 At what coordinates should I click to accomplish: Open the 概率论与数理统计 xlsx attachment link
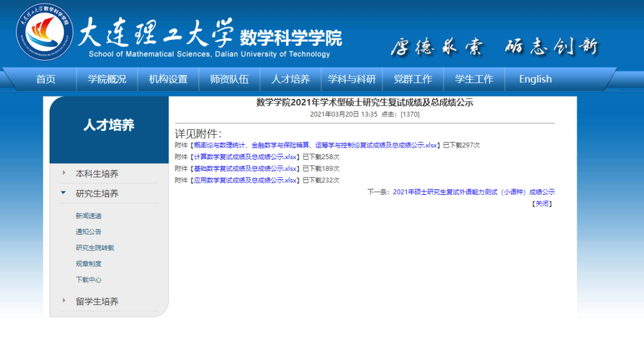coord(315,145)
